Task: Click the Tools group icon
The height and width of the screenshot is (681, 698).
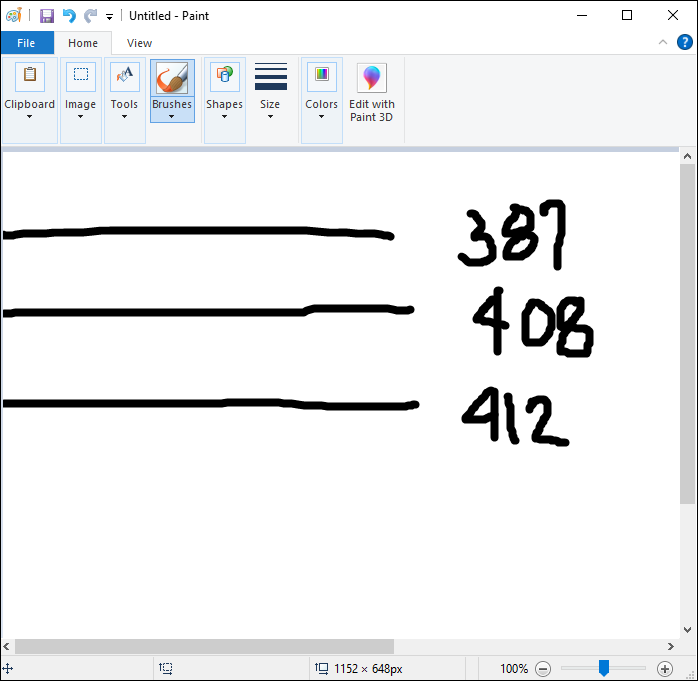Action: click(125, 76)
